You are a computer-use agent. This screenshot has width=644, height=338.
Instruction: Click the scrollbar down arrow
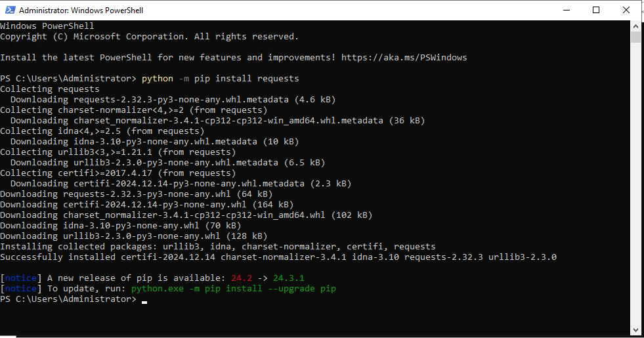tap(635, 330)
